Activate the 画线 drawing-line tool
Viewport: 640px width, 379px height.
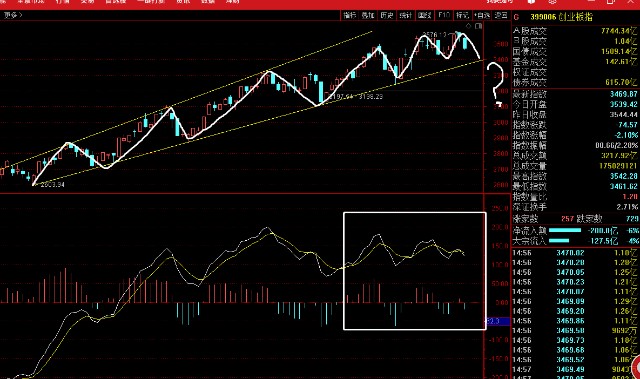point(424,15)
